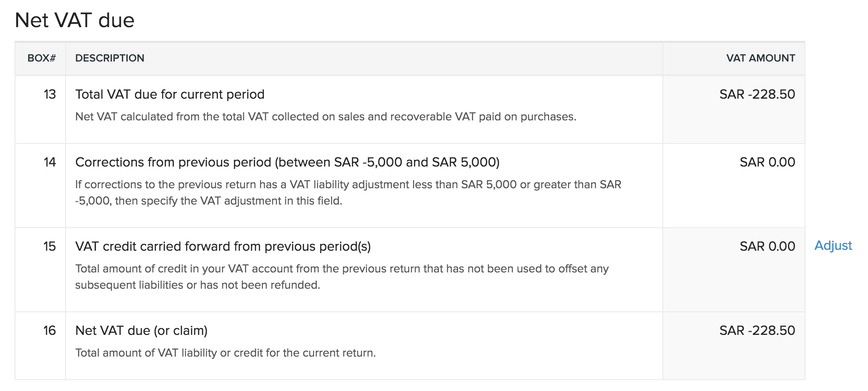The image size is (868, 391).
Task: Click the BOX# column header
Action: [x=41, y=58]
